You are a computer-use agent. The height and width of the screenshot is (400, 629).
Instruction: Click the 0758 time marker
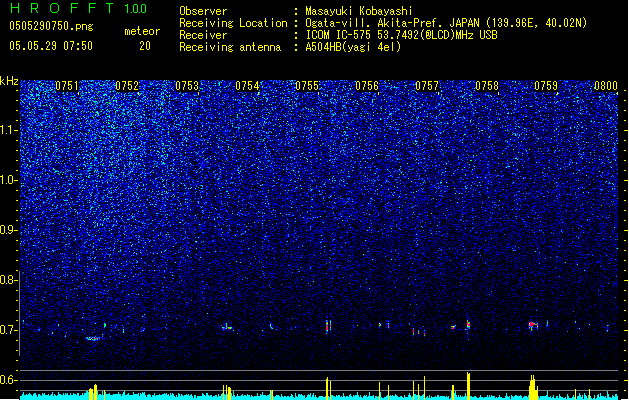(x=487, y=86)
